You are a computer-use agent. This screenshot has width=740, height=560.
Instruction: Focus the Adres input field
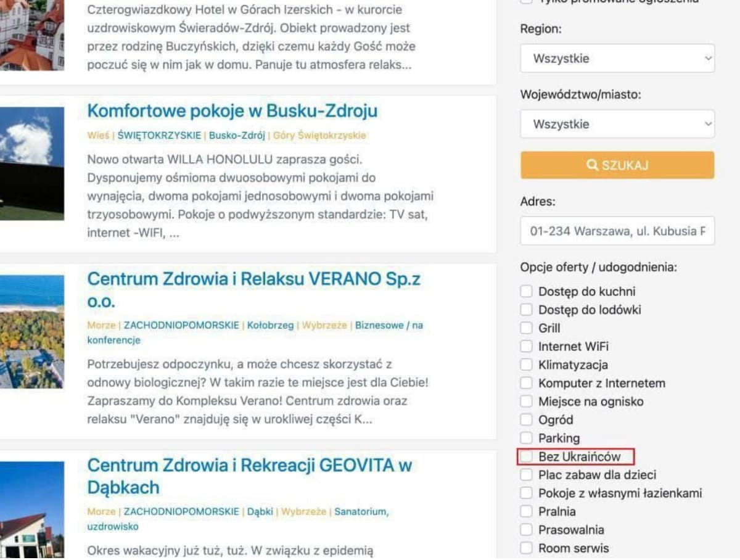pyautogui.click(x=617, y=231)
